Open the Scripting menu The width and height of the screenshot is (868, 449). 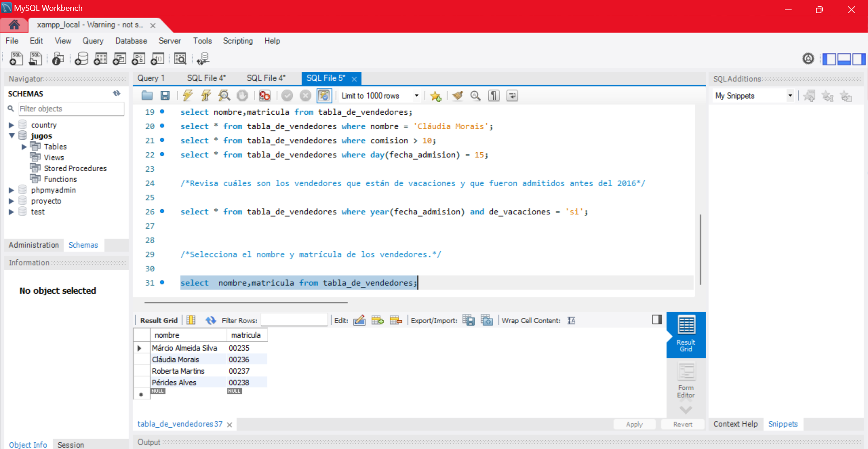[x=238, y=41]
